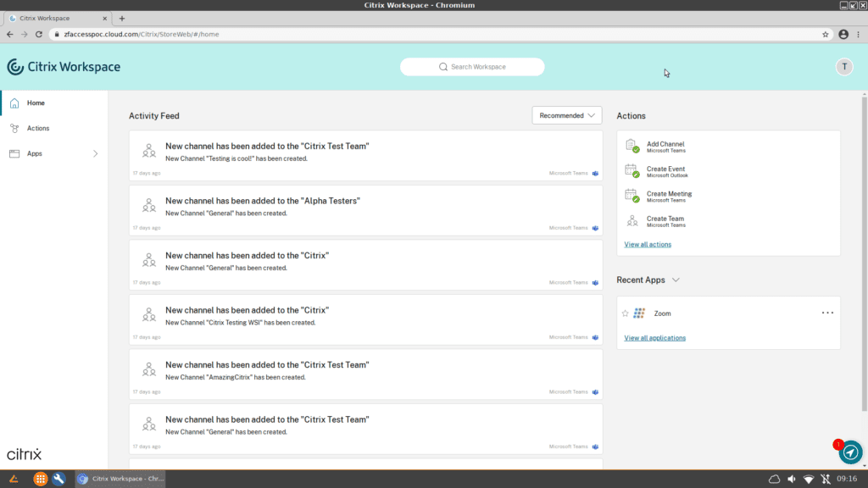Open the "Alpha Testers" channel notification
Image resolution: width=868 pixels, height=488 pixels.
tap(366, 210)
